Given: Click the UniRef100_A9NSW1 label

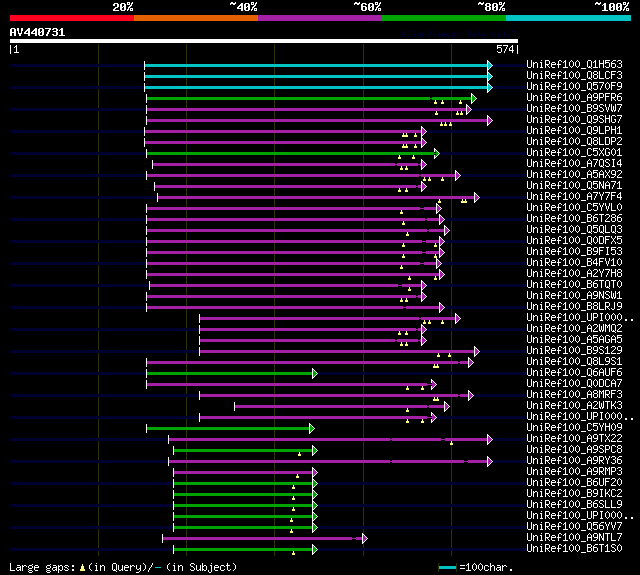Looking at the screenshot, I should coord(574,295).
